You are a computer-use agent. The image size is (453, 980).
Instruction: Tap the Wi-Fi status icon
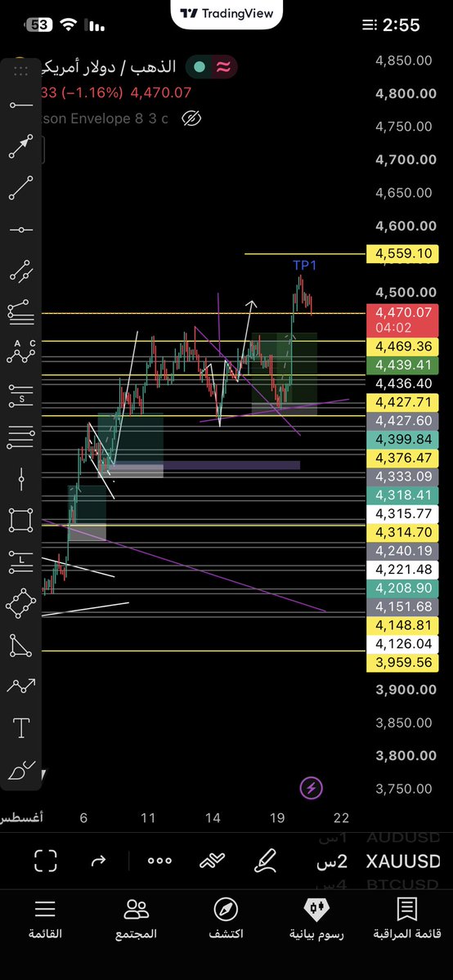click(x=68, y=25)
